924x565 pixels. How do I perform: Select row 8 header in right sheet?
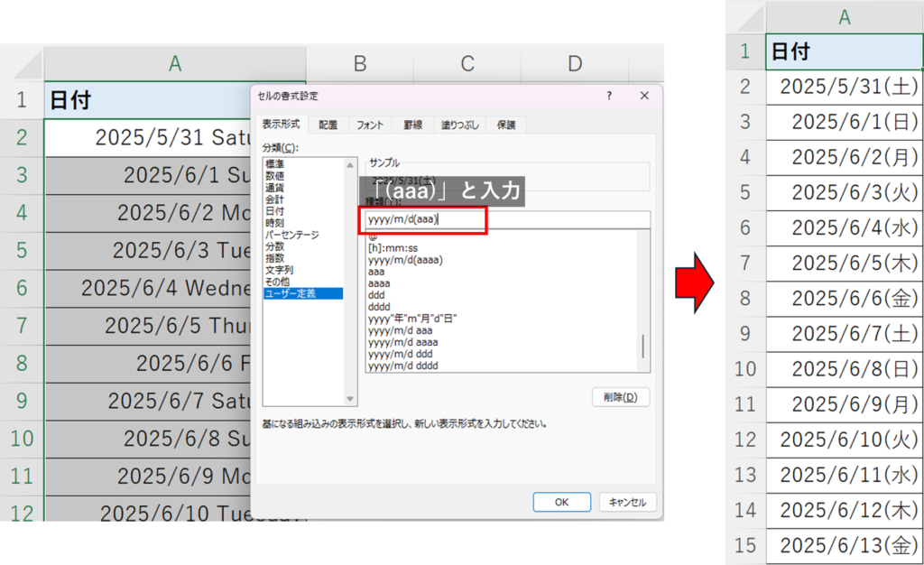(x=745, y=299)
